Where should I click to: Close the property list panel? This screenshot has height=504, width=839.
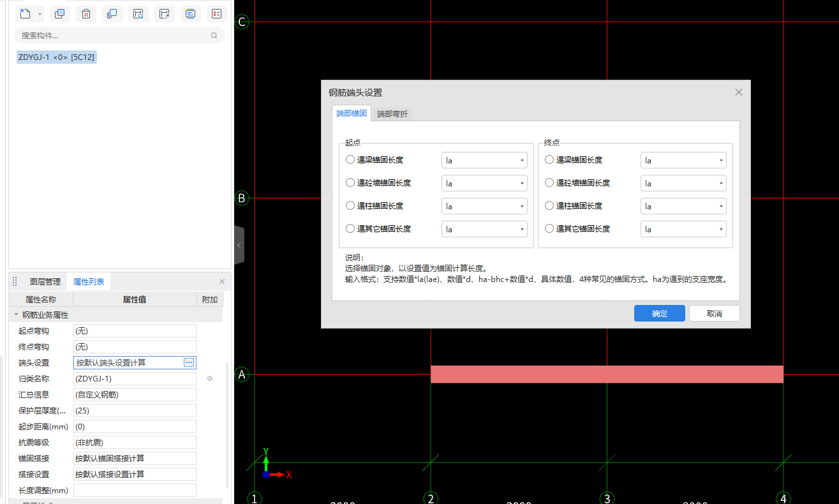[222, 281]
